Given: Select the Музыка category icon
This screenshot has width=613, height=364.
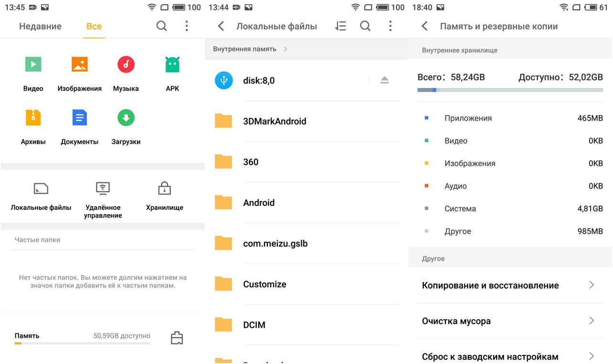Looking at the screenshot, I should (x=126, y=64).
